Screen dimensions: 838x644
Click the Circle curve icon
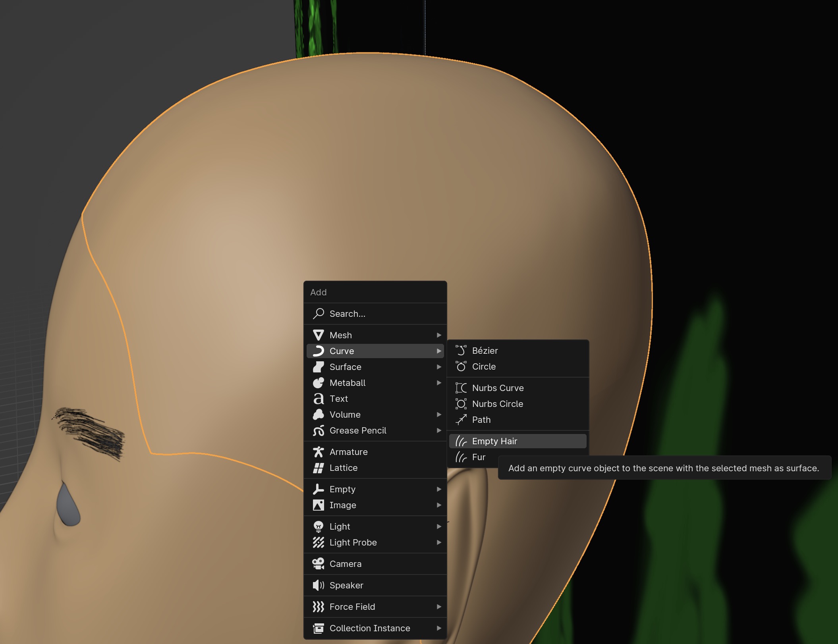[x=461, y=366]
